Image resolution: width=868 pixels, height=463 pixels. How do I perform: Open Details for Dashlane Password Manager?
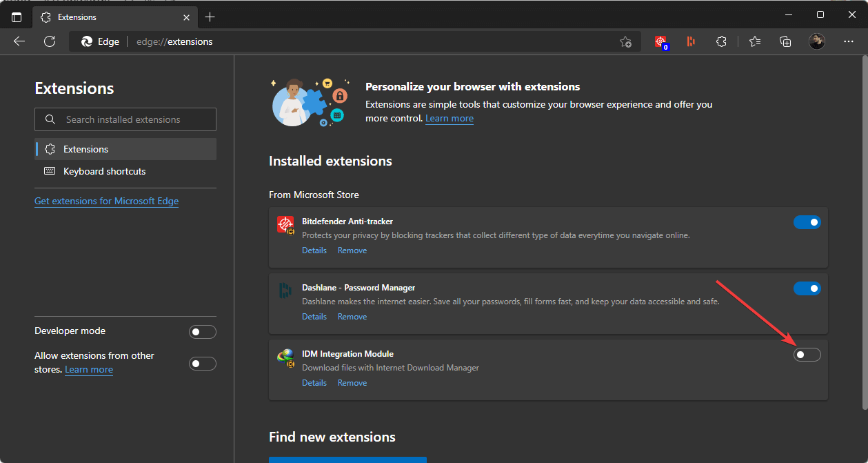click(314, 317)
